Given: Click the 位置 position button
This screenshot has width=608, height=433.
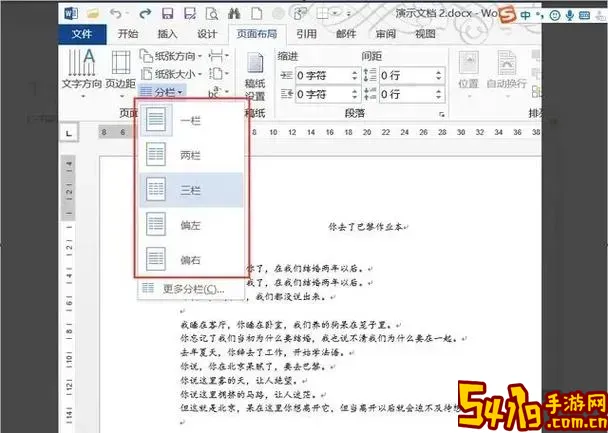Looking at the screenshot, I should click(468, 74).
